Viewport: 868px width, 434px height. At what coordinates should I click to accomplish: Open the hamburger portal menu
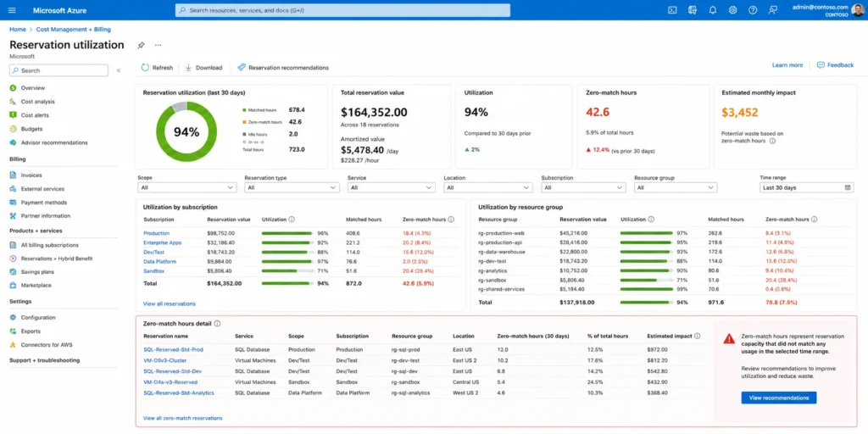(x=12, y=10)
